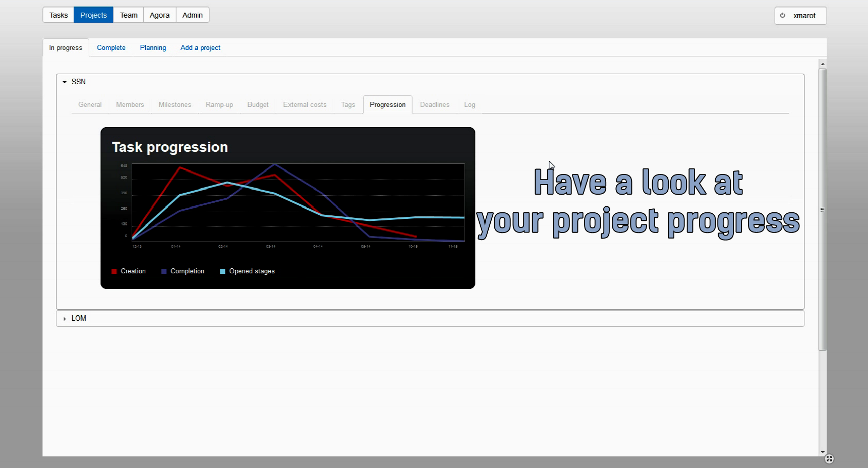Switch to the Tags tab
Screen dimensions: 868x468
348,104
